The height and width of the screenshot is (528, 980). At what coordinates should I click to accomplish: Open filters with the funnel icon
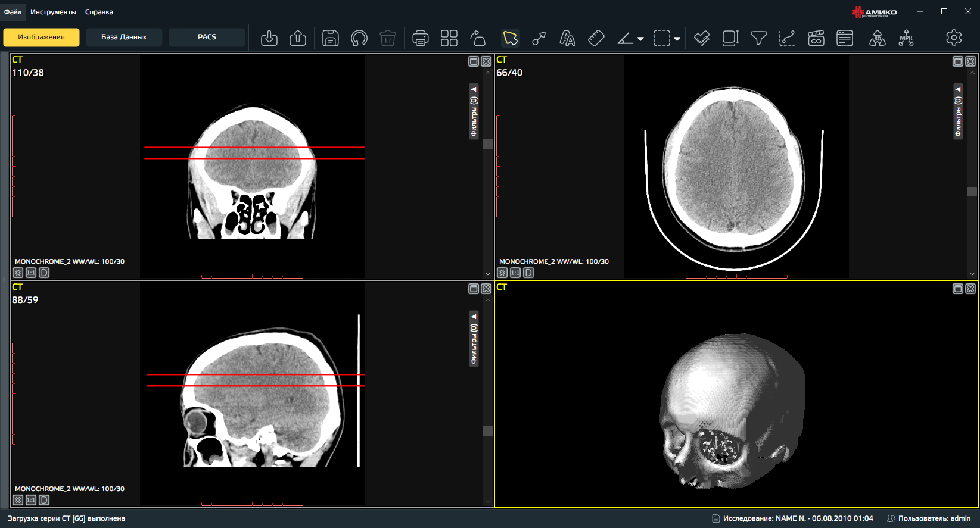pyautogui.click(x=759, y=38)
